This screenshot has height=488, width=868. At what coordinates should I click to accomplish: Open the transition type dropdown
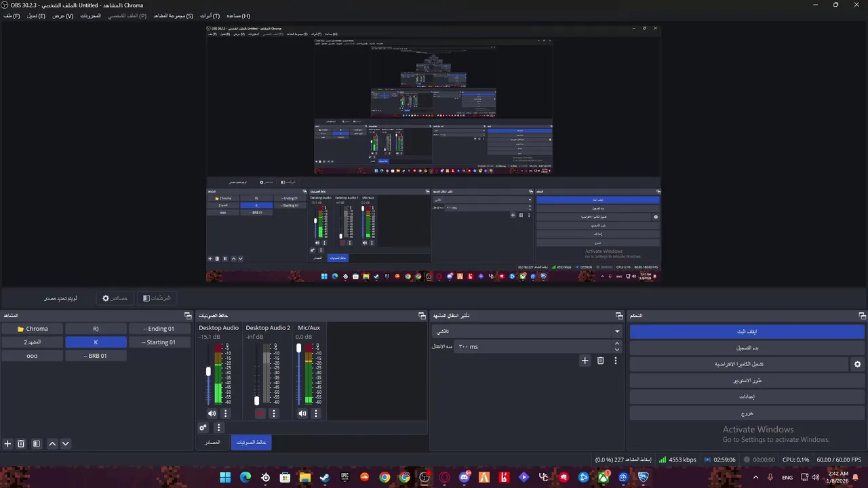pos(527,331)
